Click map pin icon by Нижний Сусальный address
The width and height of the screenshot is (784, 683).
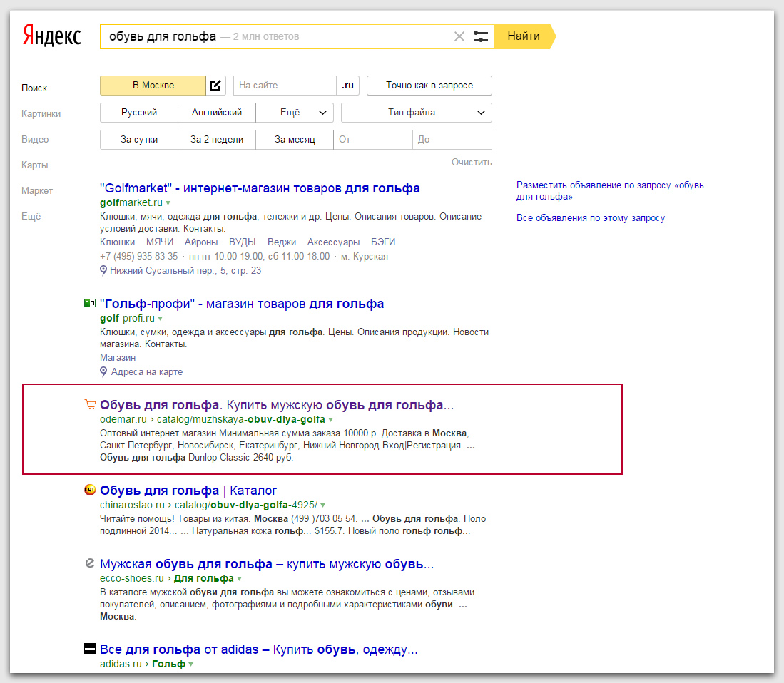(103, 270)
